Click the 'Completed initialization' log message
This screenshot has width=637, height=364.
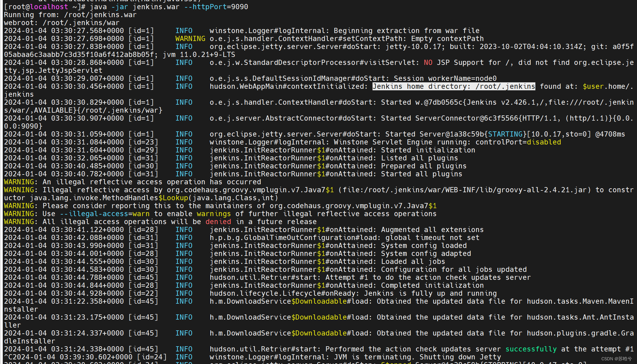coord(432,285)
